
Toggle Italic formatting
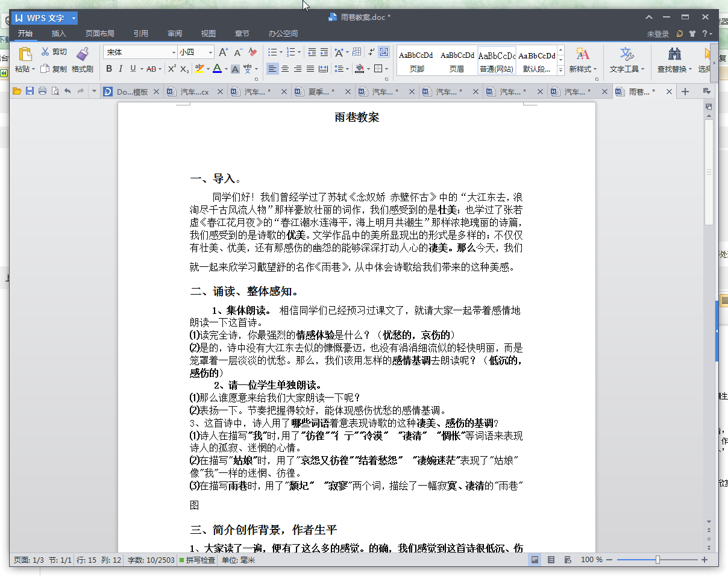(x=121, y=69)
